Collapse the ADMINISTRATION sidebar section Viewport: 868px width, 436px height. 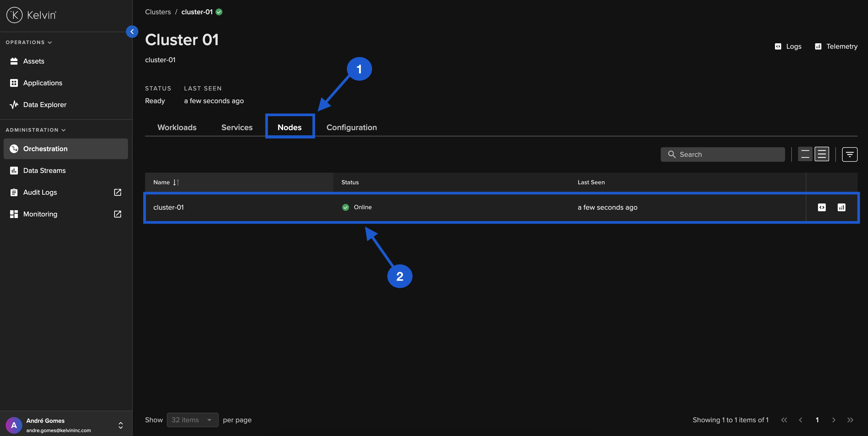[x=63, y=130]
